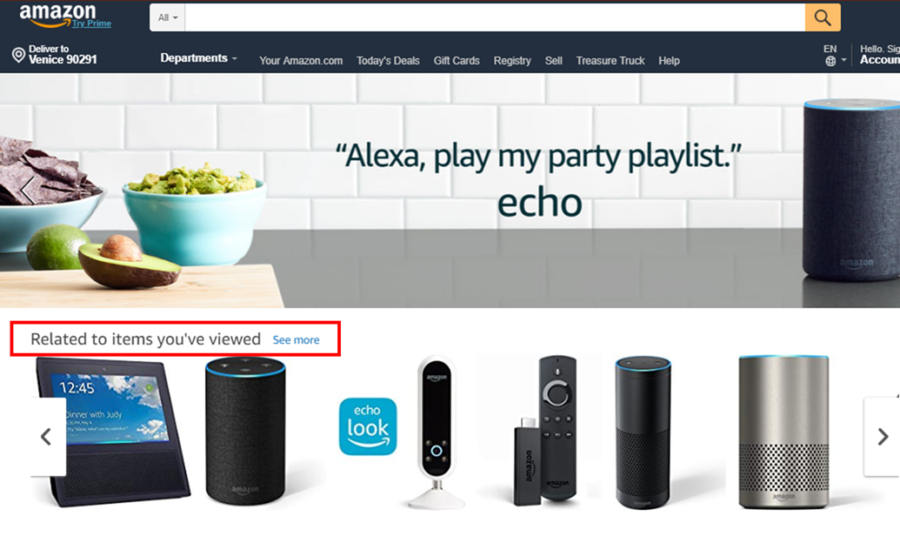The height and width of the screenshot is (543, 900).
Task: Click the Try Prime link
Action: [x=91, y=24]
